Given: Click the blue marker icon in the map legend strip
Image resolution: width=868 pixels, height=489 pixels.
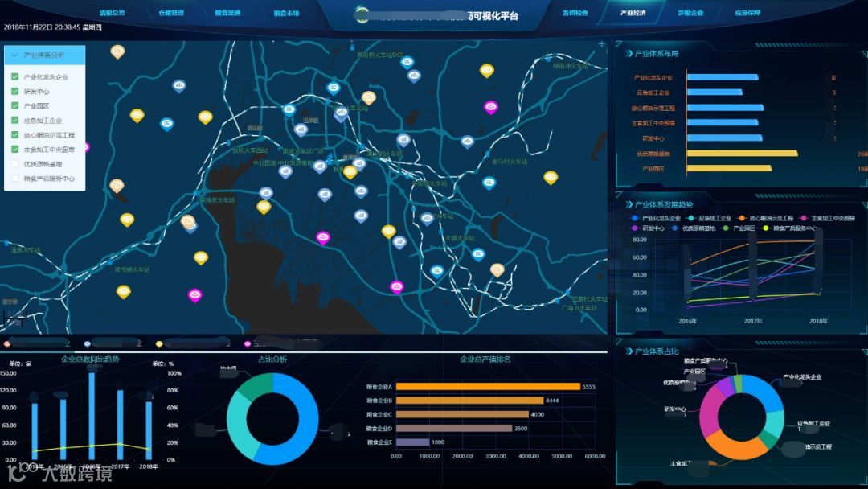Looking at the screenshot, I should coord(87,344).
